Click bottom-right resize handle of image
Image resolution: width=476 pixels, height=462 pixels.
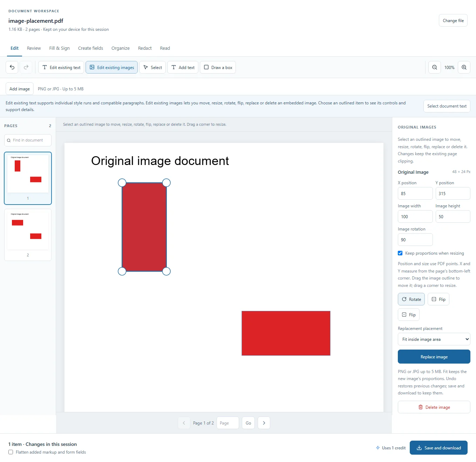point(166,271)
